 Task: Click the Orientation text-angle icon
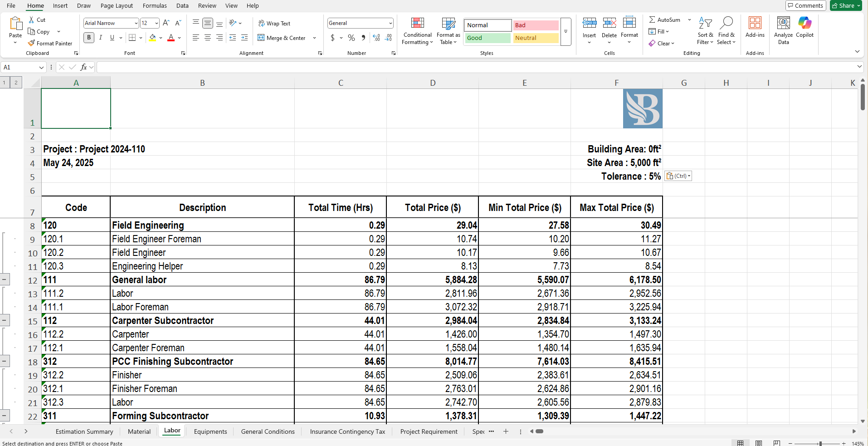(x=233, y=23)
